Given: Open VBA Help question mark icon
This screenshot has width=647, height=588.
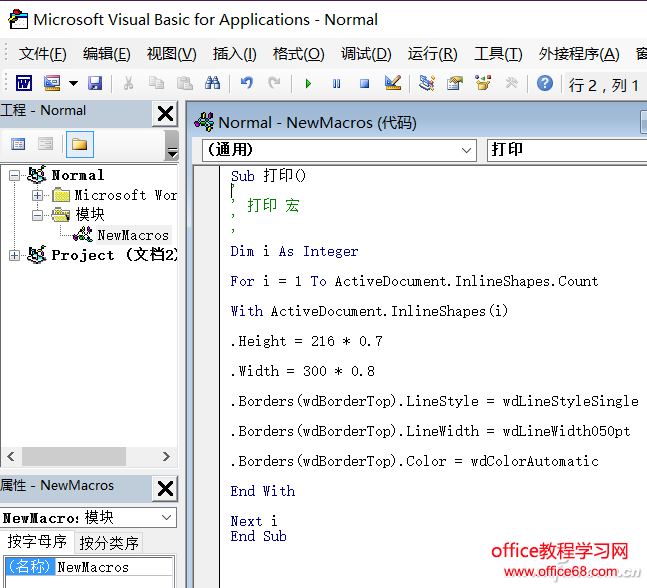Looking at the screenshot, I should click(x=545, y=84).
